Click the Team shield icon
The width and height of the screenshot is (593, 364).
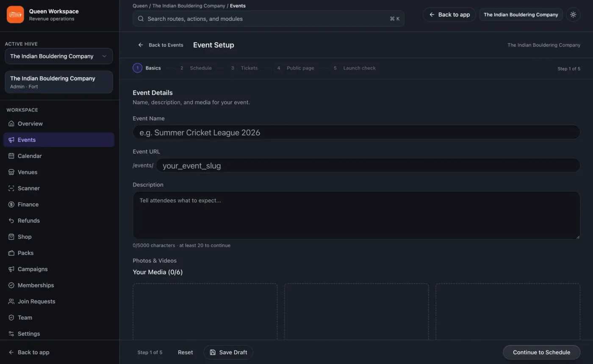(11, 317)
